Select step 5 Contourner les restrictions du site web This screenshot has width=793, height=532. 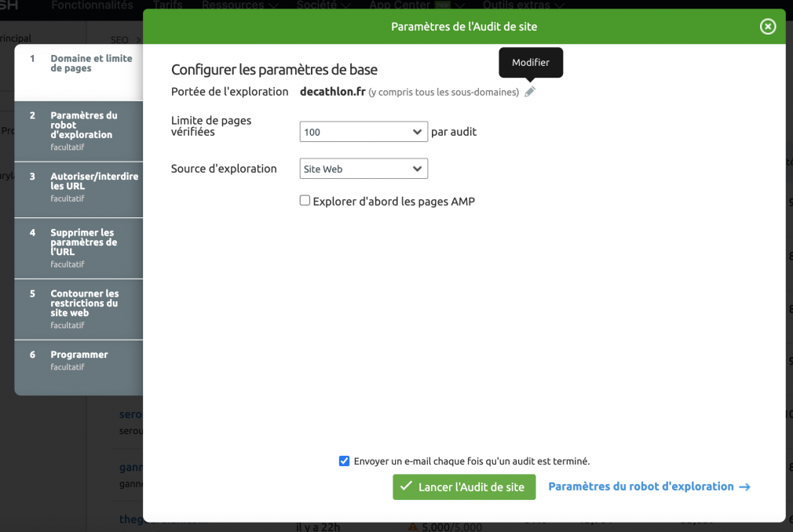pyautogui.click(x=79, y=309)
